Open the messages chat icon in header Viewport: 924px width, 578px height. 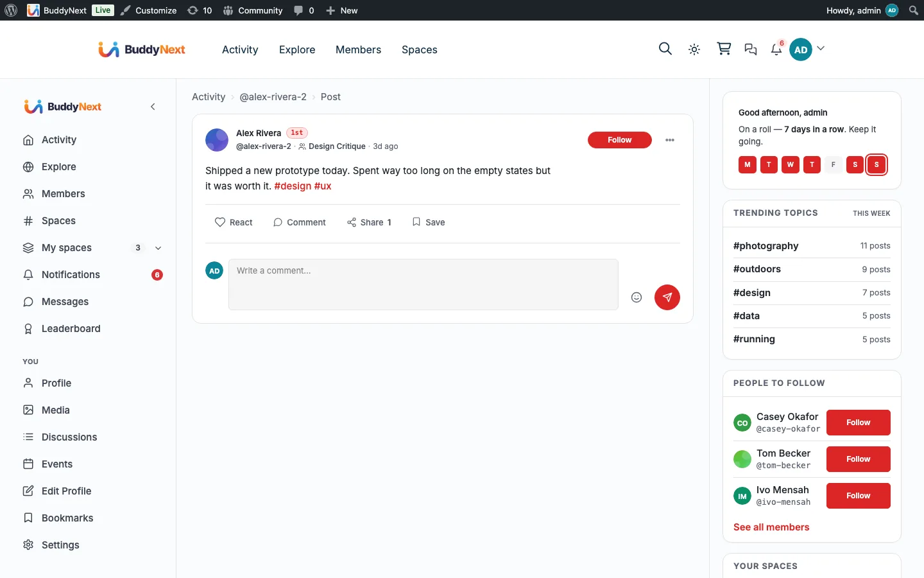(751, 49)
